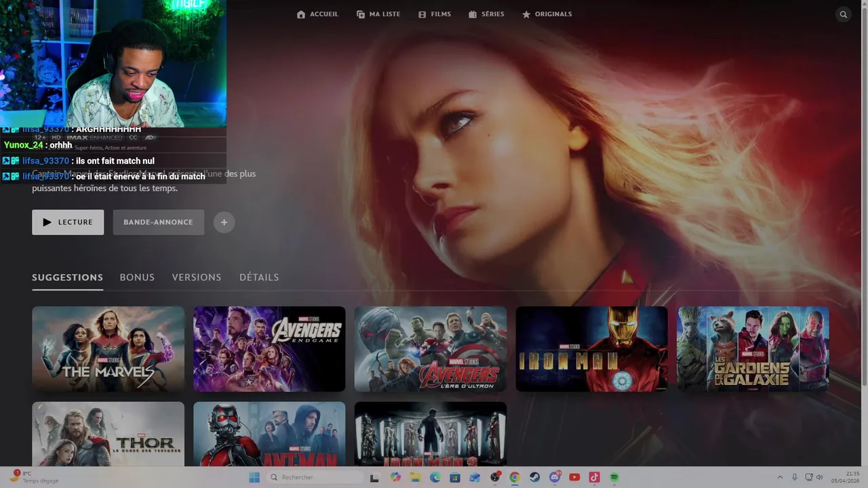Open TikTok from the taskbar
868x488 pixels.
tap(595, 478)
